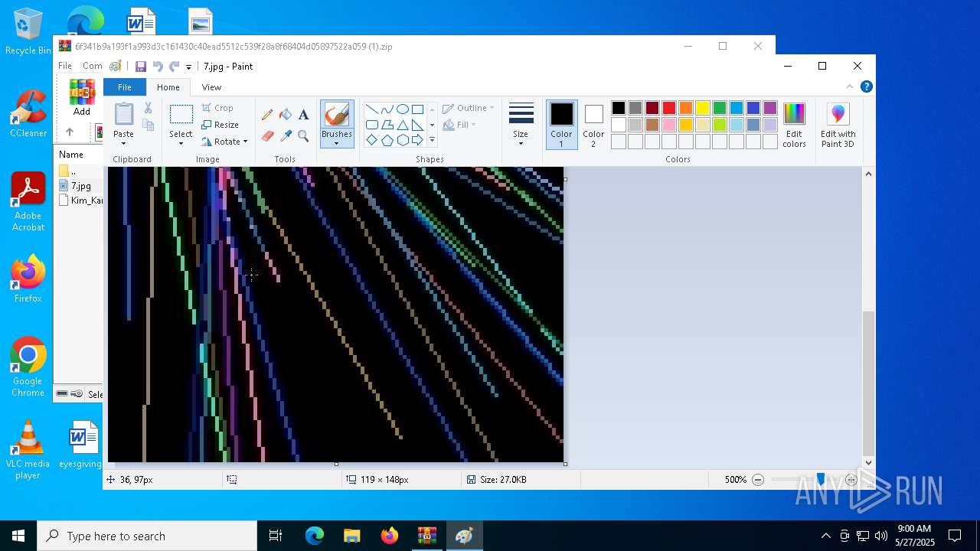The width and height of the screenshot is (980, 551).
Task: Open File Explorer from the taskbar
Action: 351,536
